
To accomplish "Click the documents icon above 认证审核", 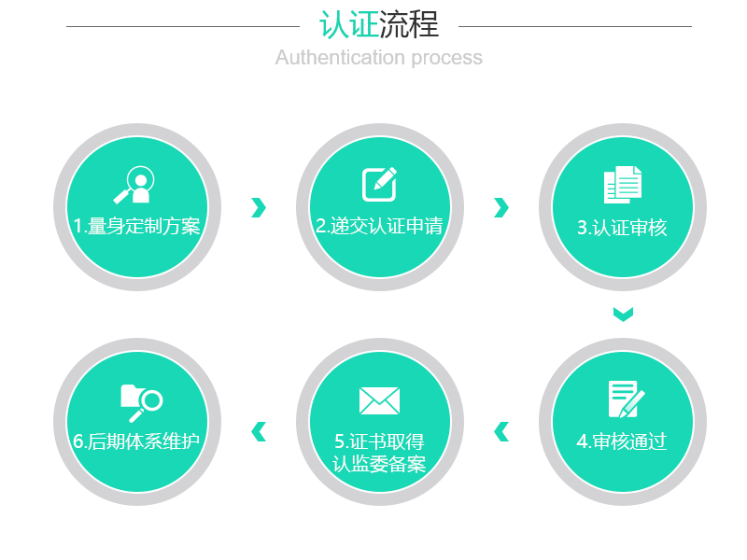I will click(623, 185).
